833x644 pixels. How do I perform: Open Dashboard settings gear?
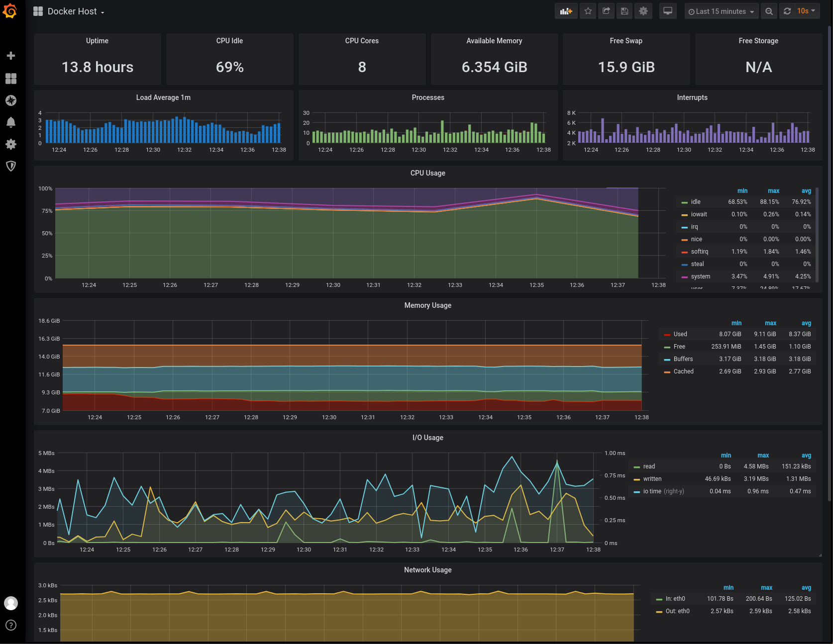[x=643, y=11]
